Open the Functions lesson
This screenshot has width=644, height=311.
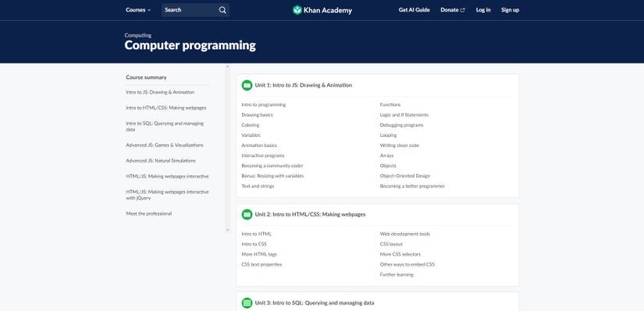click(390, 105)
